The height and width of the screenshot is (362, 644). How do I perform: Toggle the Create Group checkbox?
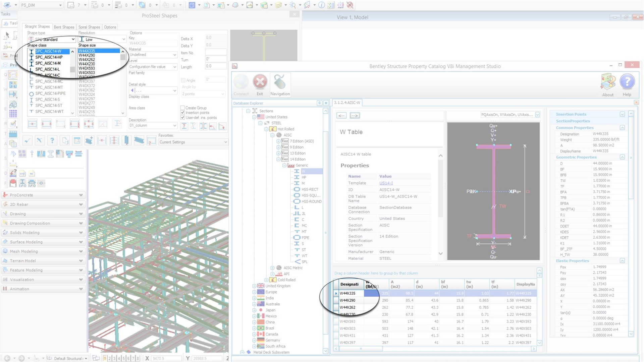[183, 108]
